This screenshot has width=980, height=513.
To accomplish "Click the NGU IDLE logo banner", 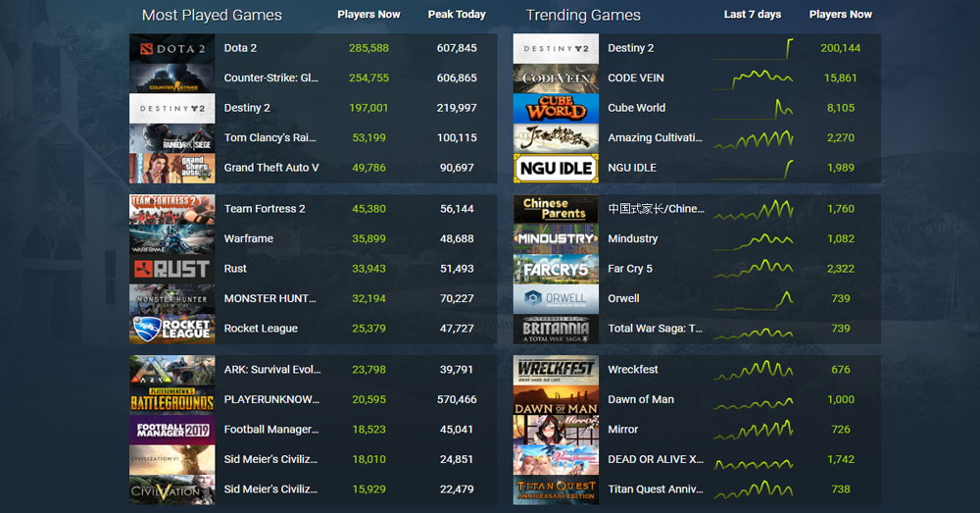I will pos(556,169).
